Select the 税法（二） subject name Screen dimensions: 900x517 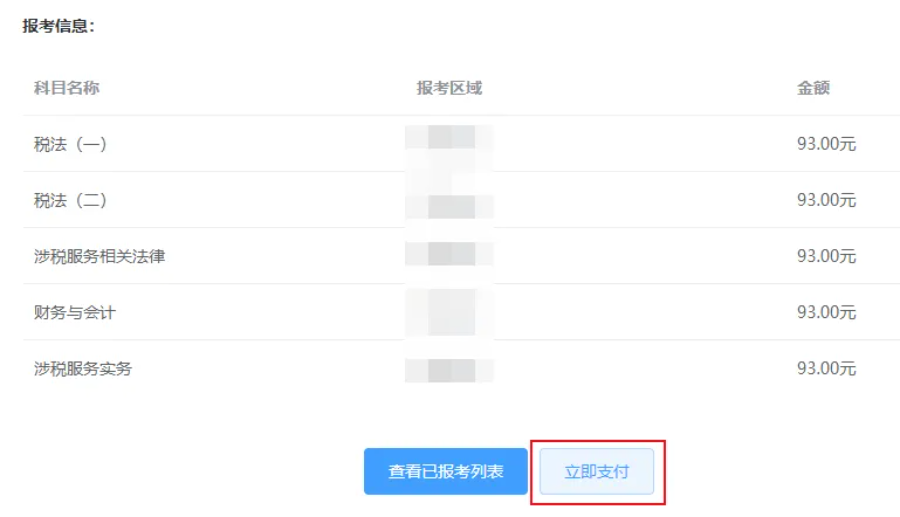70,200
